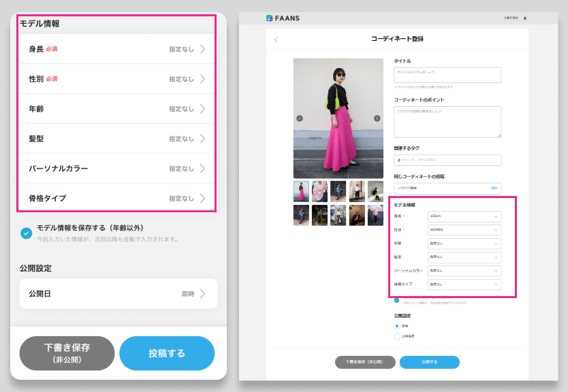568x392 pixels.
Task: Tap the 投稿する post button
Action: [x=167, y=353]
